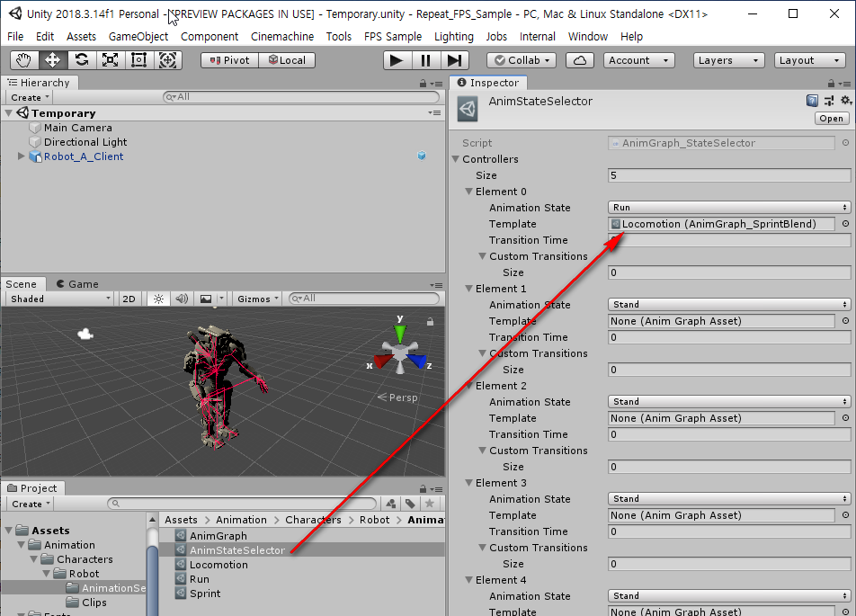
Task: Open the FPS Sample menu
Action: (x=393, y=37)
